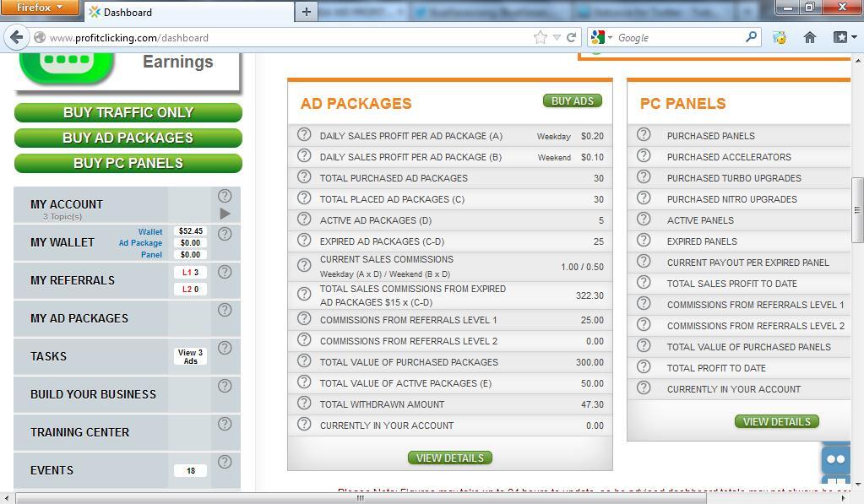The image size is (864, 504).
Task: Open help for Purchased Panels row
Action: 644,134
